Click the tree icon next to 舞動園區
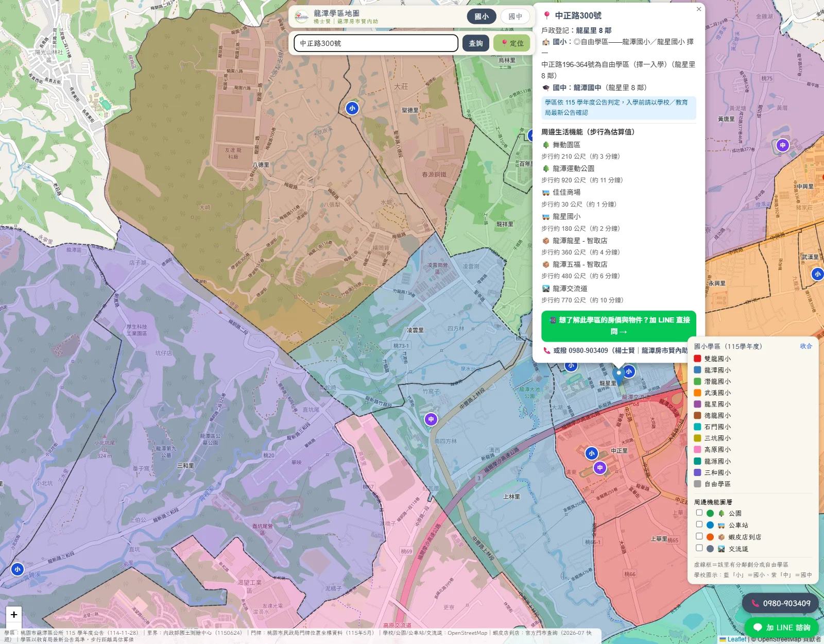 (546, 145)
